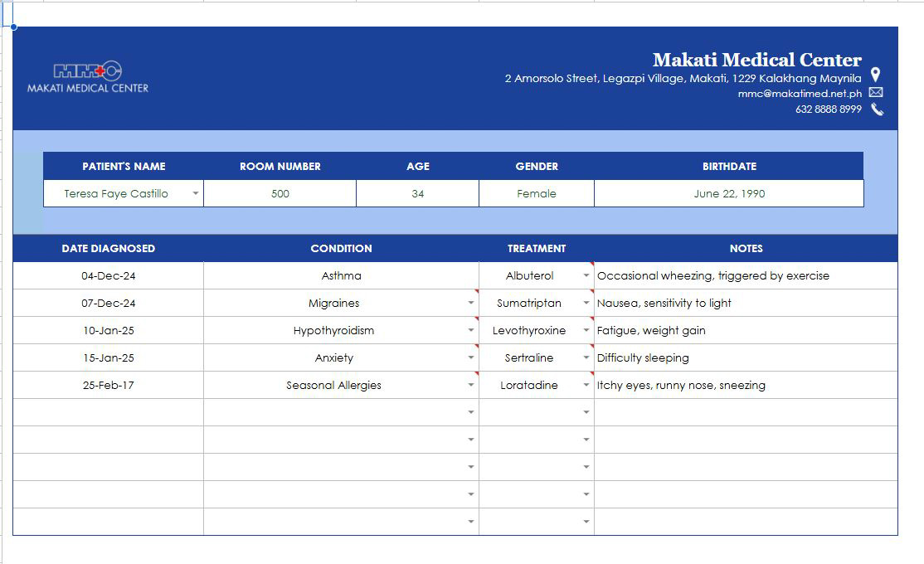Click the age value '34'
The width and height of the screenshot is (924, 564).
point(418,193)
